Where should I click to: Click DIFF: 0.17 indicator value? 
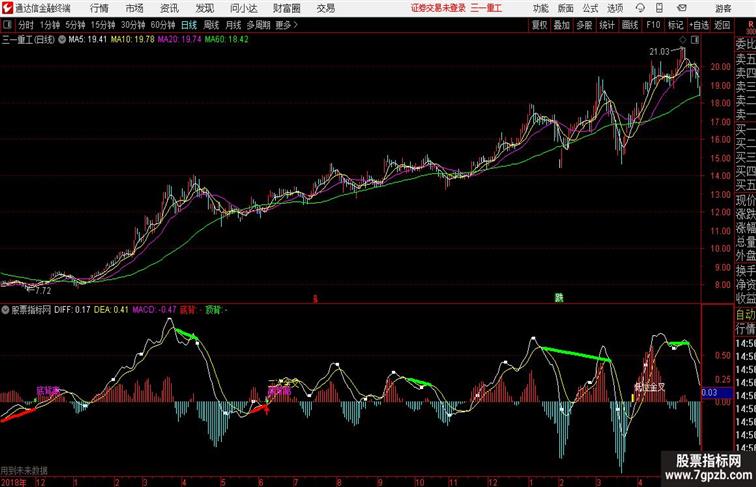(72, 310)
